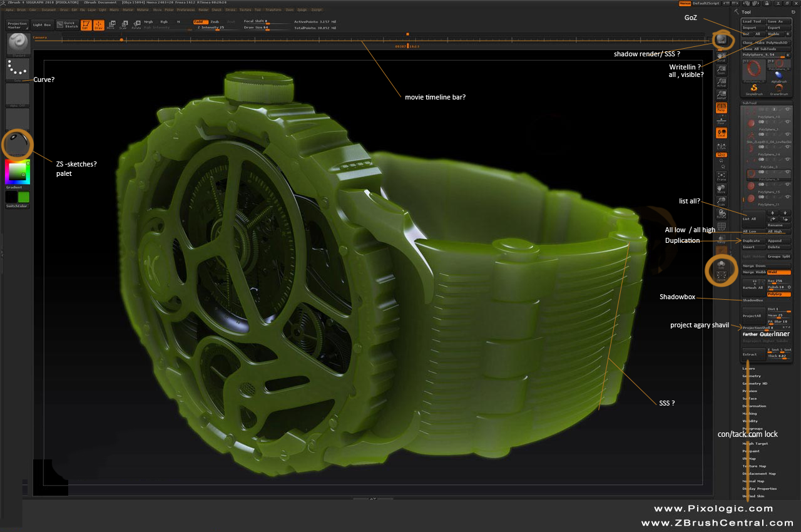The height and width of the screenshot is (532, 801).
Task: Select the Scale transform tool in top shelf
Action: [x=123, y=25]
